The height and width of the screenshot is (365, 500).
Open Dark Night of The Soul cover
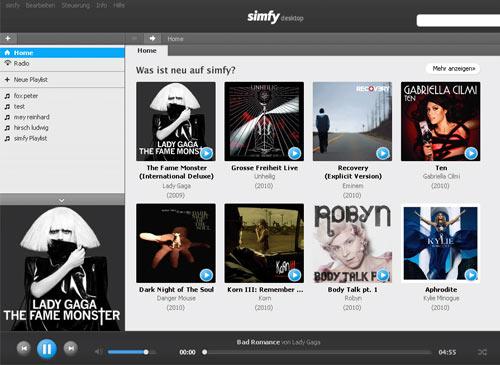176,243
